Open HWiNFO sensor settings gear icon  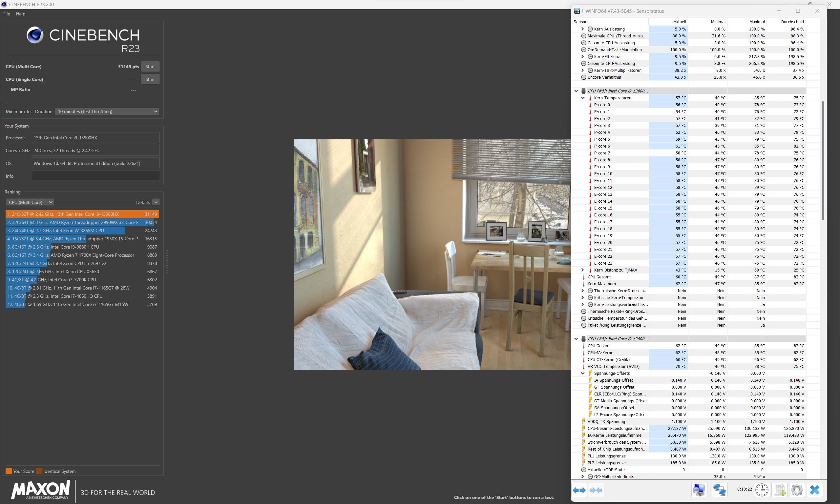[x=797, y=490]
